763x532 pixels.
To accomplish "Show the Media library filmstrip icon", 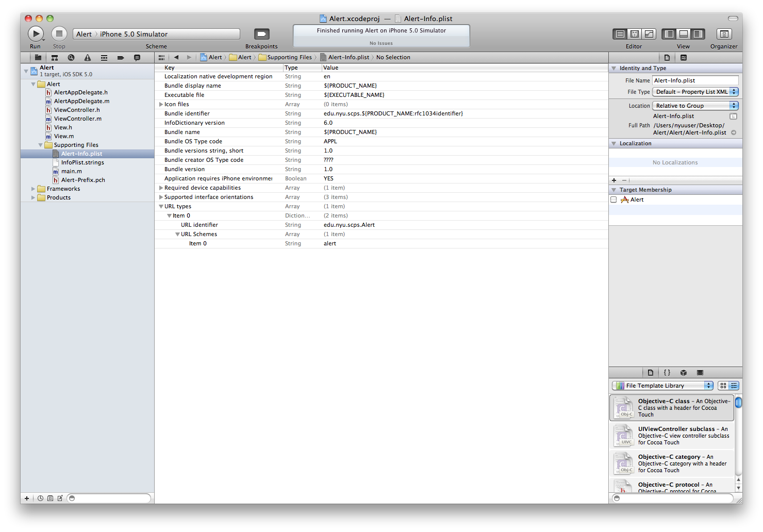I will [700, 373].
